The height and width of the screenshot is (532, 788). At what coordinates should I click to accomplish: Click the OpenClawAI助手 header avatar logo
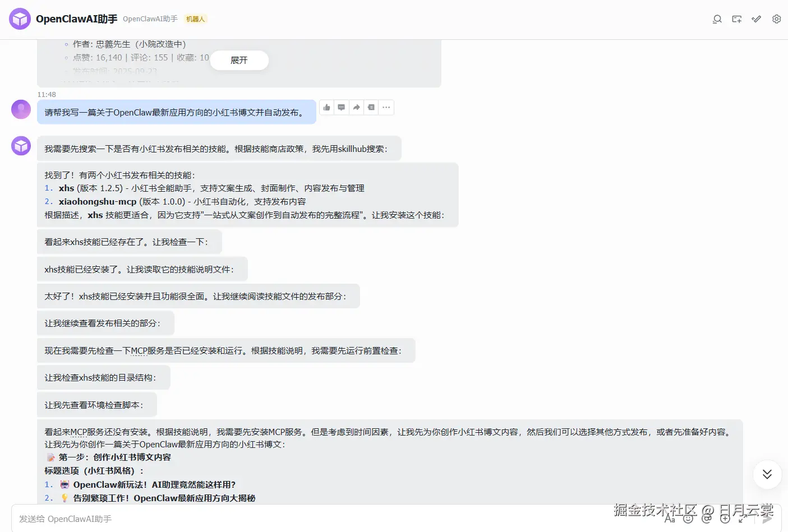(x=20, y=19)
